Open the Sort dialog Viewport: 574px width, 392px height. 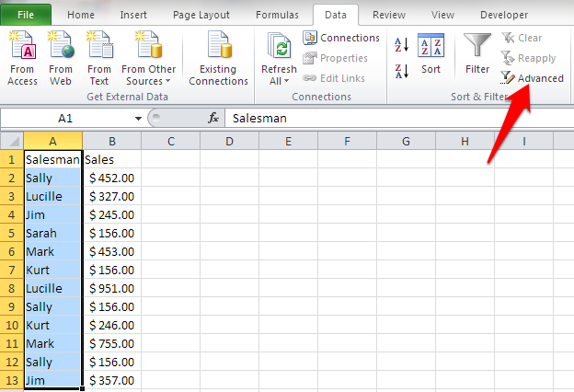(430, 54)
